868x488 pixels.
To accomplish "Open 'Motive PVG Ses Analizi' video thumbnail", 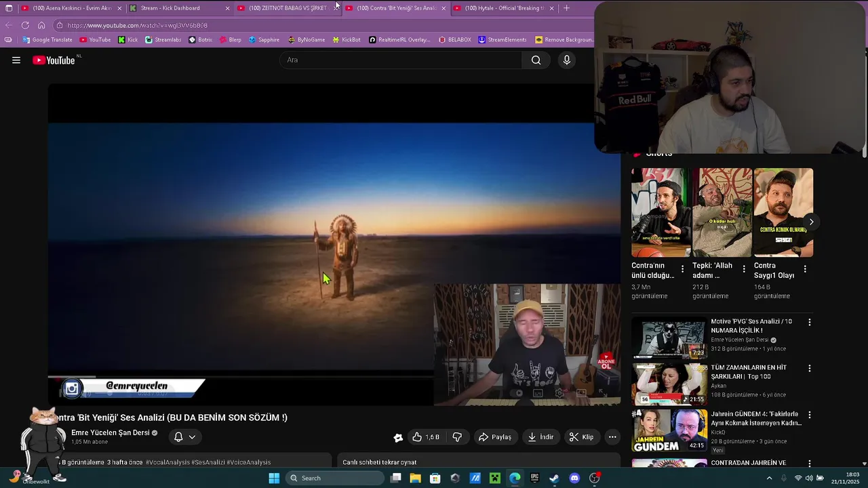I will coord(669,338).
